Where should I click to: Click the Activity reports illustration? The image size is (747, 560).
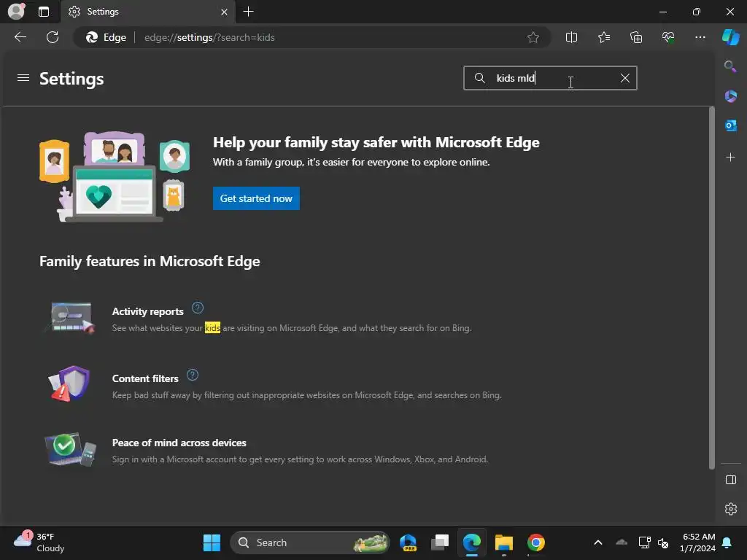point(71,318)
